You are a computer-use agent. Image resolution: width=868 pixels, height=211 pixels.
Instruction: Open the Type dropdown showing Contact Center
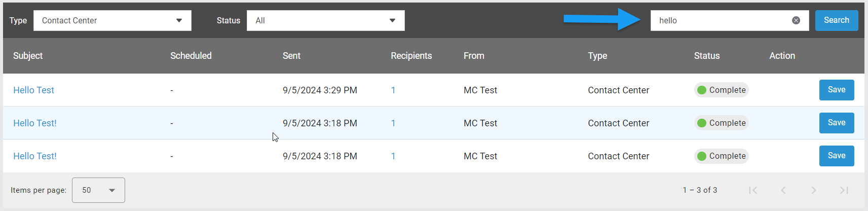(x=112, y=20)
